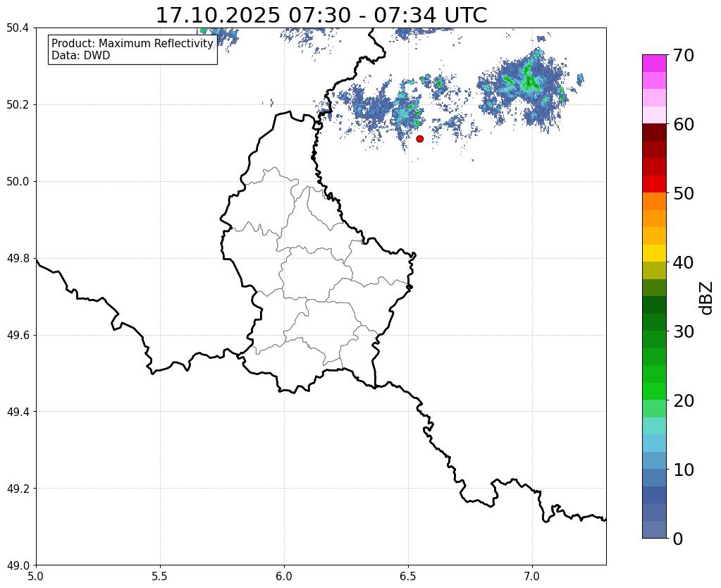Viewport: 721px width, 588px height.
Task: Click the latitude axis label 49.6
Action: tap(18, 336)
